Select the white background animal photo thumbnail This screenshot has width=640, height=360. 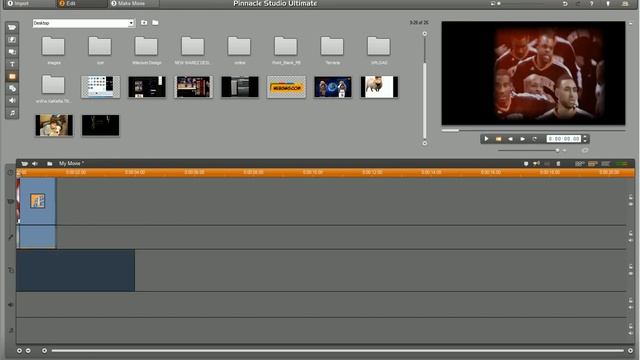379,87
